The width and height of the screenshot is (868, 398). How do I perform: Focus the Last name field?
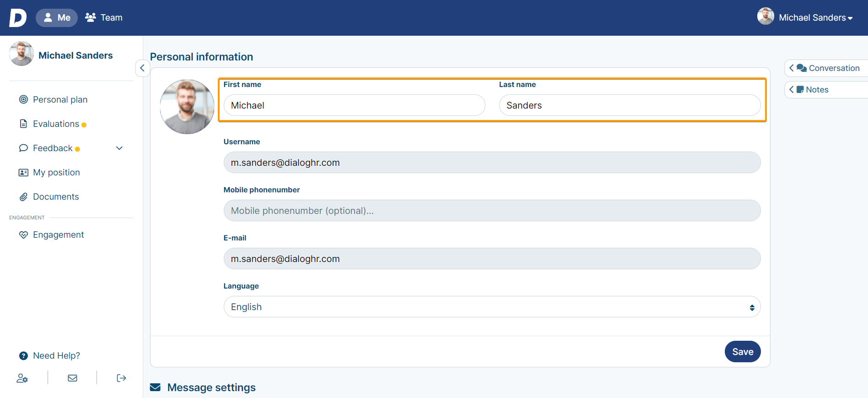pyautogui.click(x=630, y=105)
